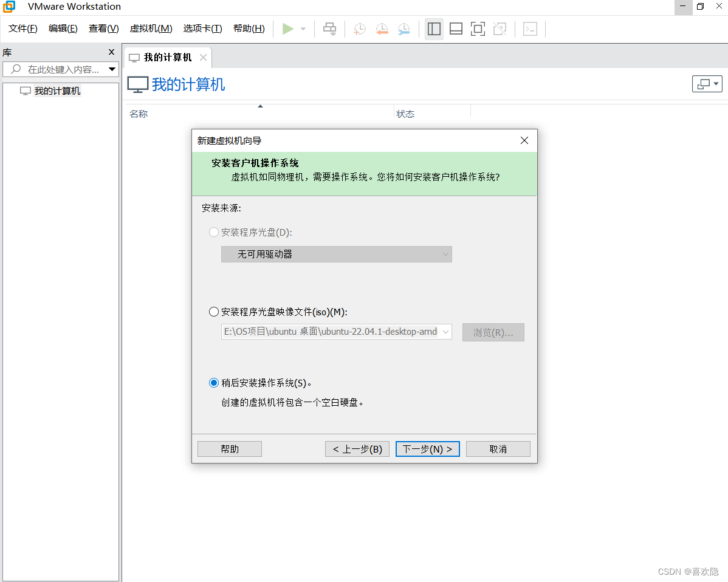Click the full screen mode icon

click(478, 29)
